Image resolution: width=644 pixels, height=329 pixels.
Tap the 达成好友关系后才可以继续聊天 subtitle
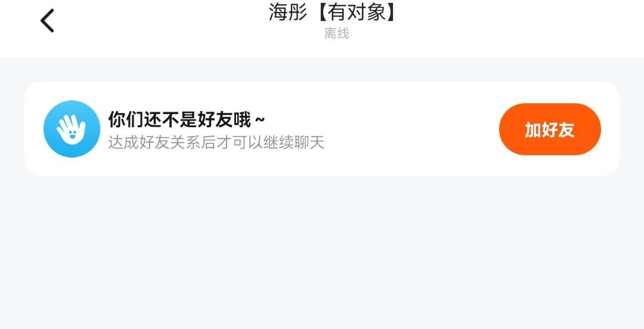point(216,143)
